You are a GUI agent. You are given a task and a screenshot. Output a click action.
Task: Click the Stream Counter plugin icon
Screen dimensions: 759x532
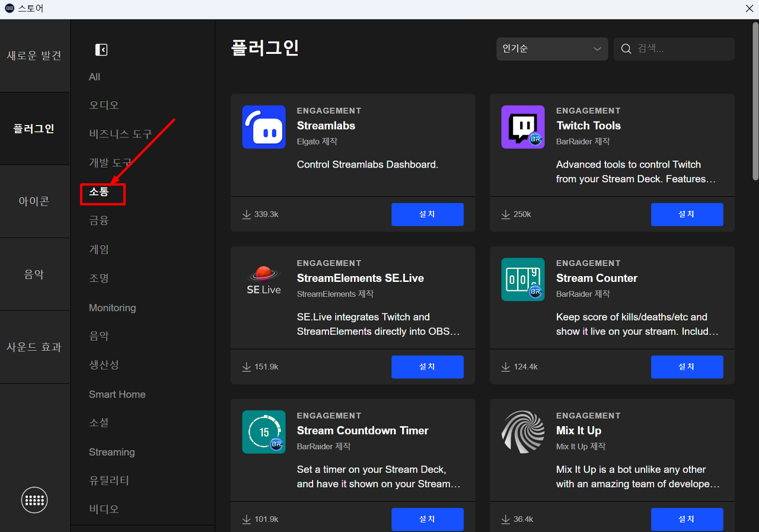523,280
